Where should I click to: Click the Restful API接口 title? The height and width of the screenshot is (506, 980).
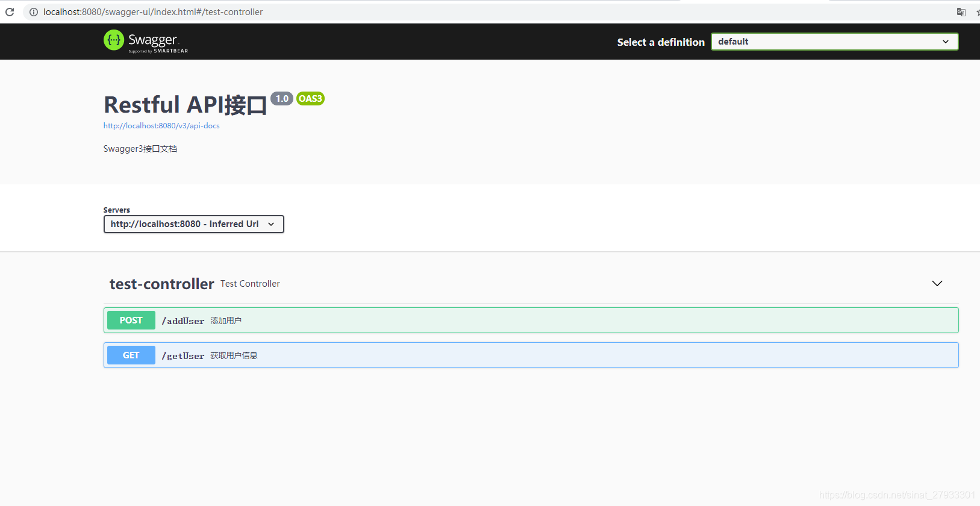pos(186,105)
